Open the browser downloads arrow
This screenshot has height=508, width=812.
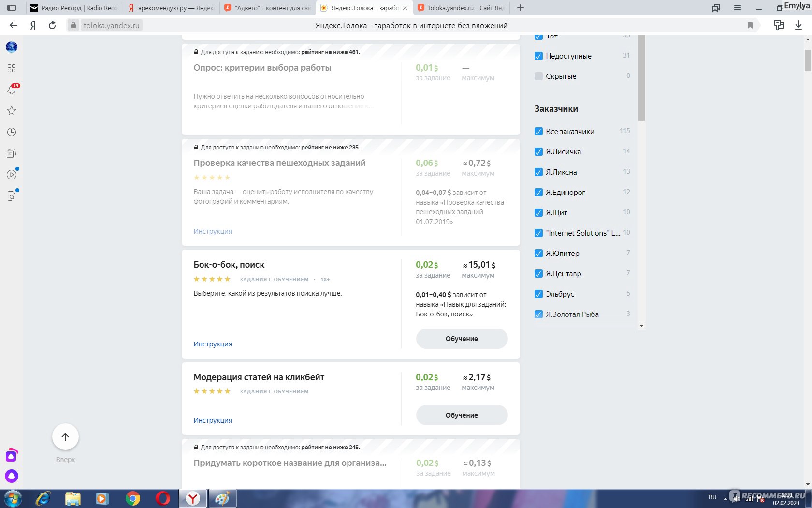pos(798,25)
